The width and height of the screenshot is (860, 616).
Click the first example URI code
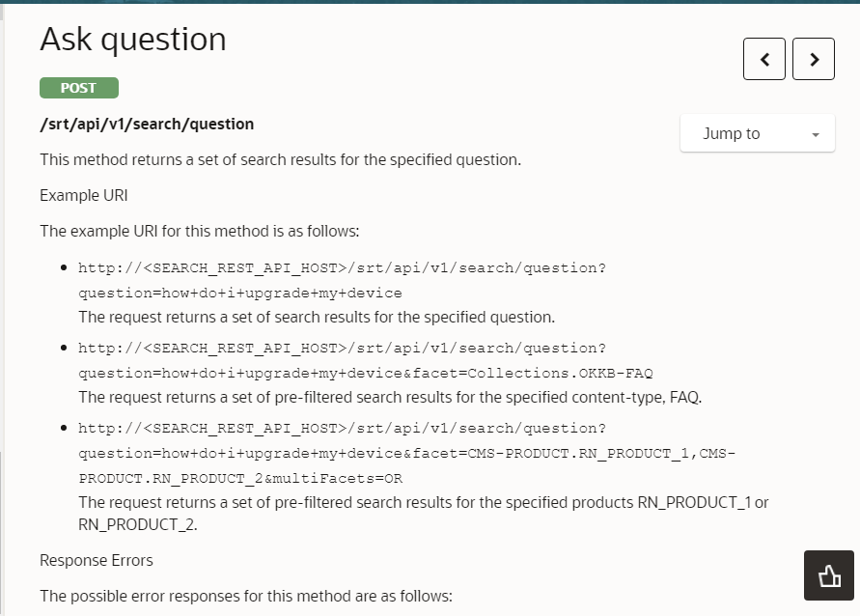point(342,279)
